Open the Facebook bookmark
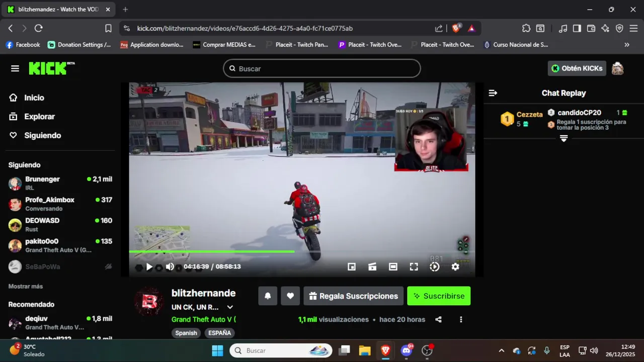 tap(23, 45)
